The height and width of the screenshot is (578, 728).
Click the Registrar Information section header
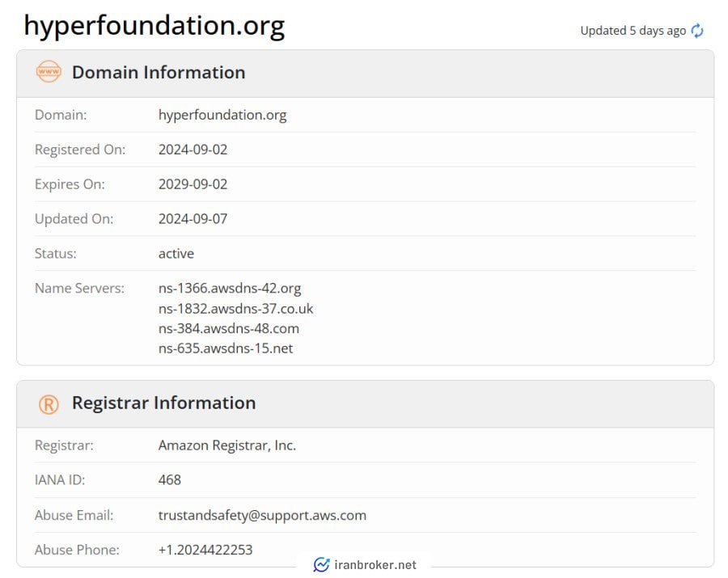point(164,403)
